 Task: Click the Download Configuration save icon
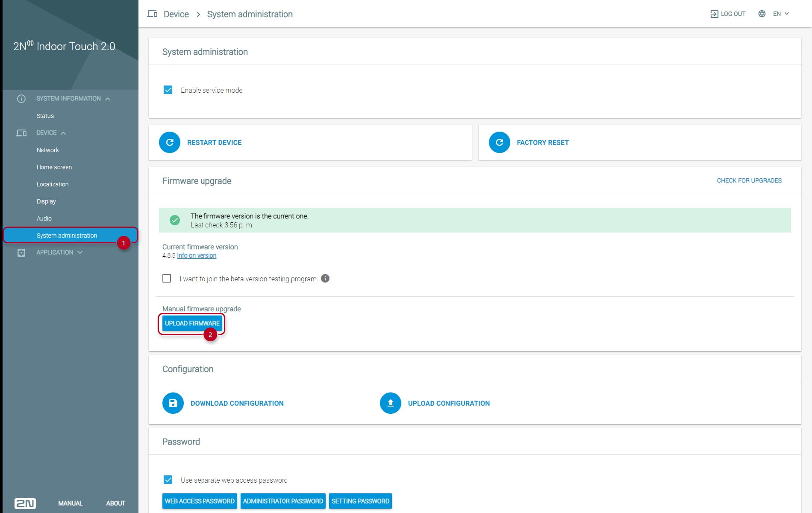(x=173, y=403)
